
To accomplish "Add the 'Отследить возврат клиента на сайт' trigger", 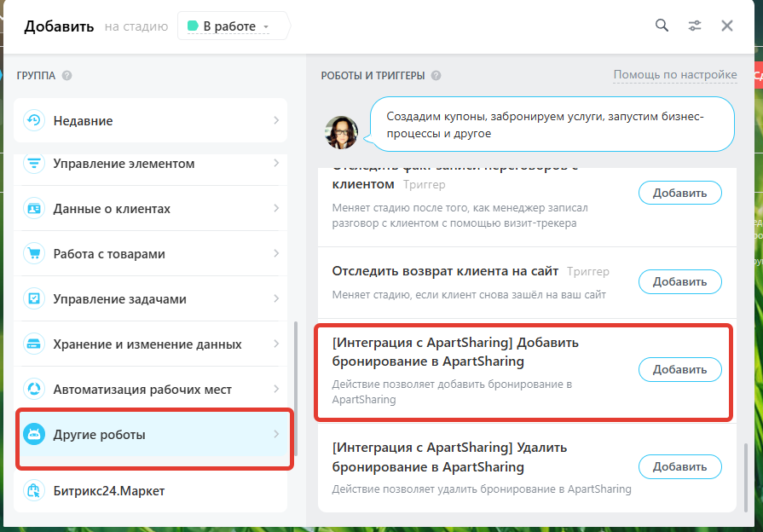I will click(x=679, y=282).
